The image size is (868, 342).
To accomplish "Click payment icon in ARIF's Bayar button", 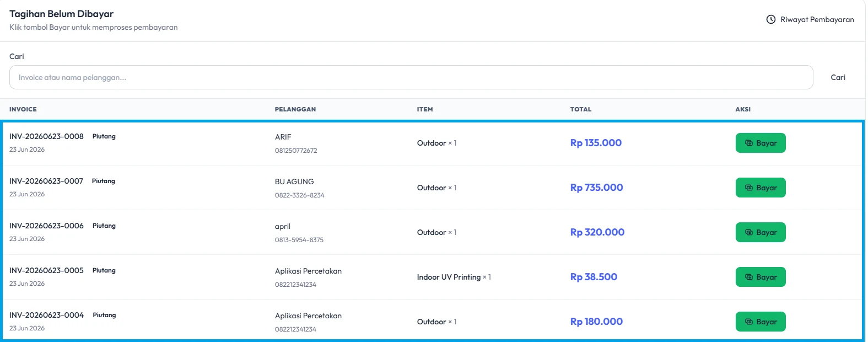I will (x=749, y=143).
